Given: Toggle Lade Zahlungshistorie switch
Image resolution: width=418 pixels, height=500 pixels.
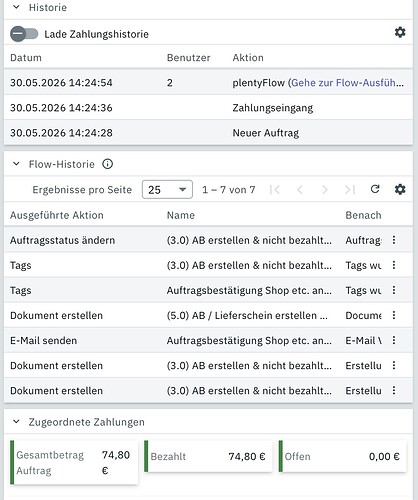Looking at the screenshot, I should click(24, 34).
